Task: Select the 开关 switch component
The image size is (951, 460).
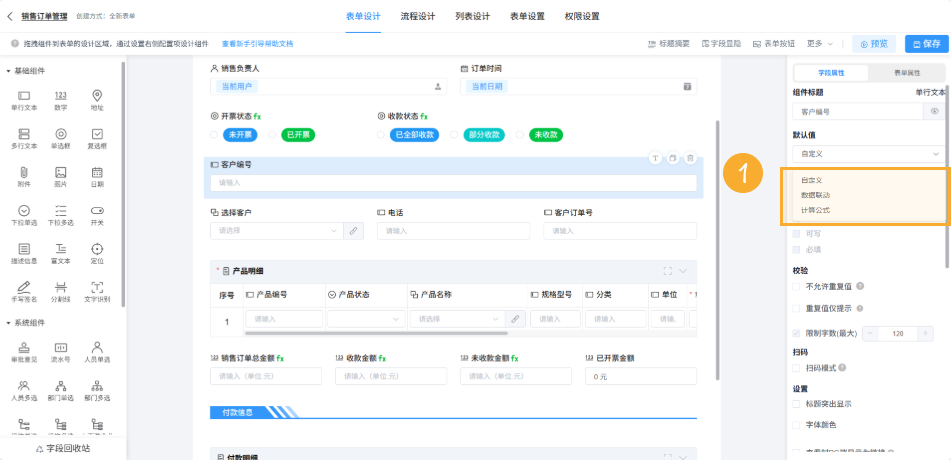Action: 96,211
